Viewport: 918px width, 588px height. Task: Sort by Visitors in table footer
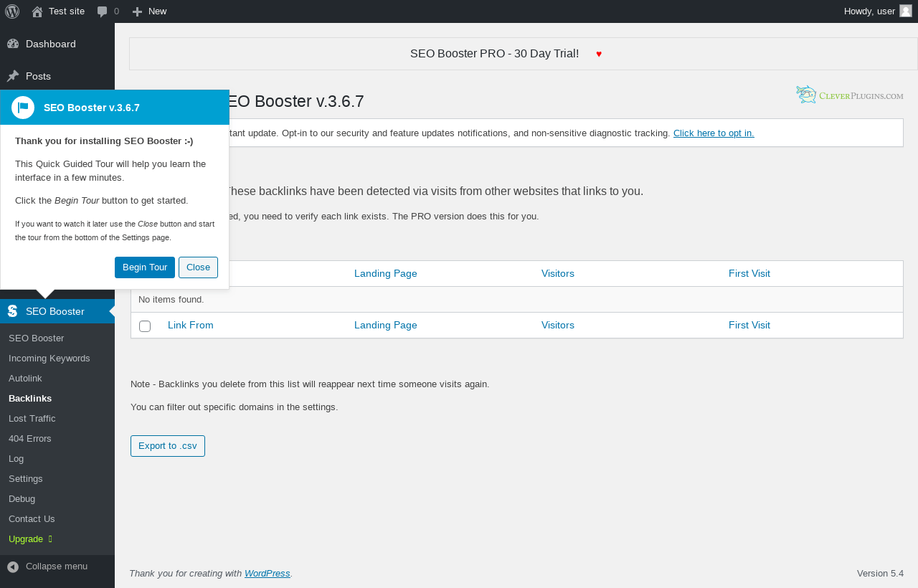[x=558, y=325]
